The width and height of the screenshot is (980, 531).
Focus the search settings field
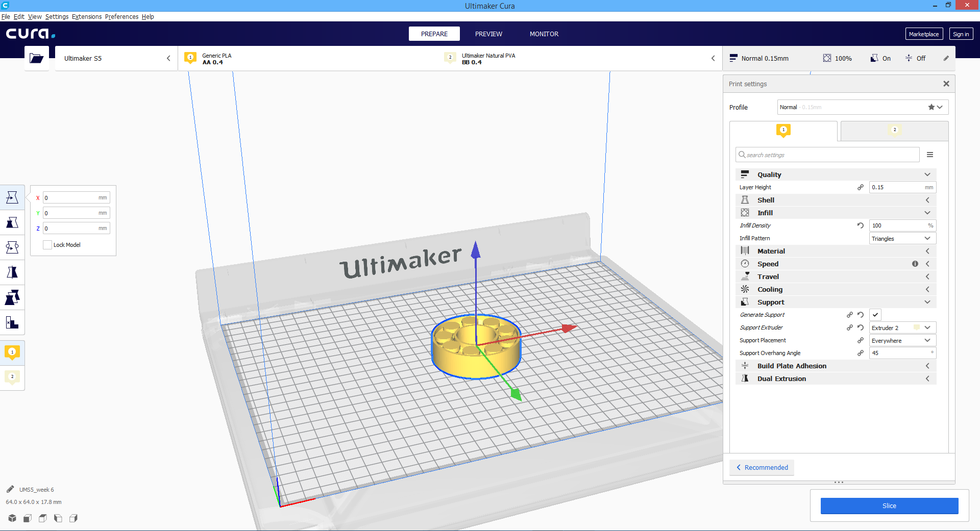[827, 155]
